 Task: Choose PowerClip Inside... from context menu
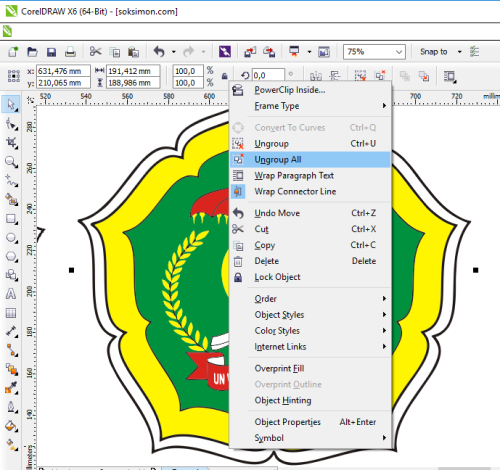(x=310, y=90)
